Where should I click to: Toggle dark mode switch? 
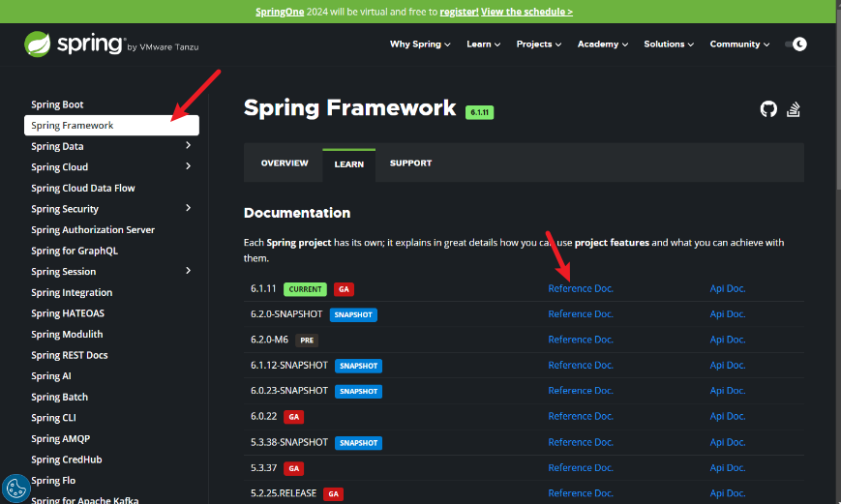tap(796, 44)
